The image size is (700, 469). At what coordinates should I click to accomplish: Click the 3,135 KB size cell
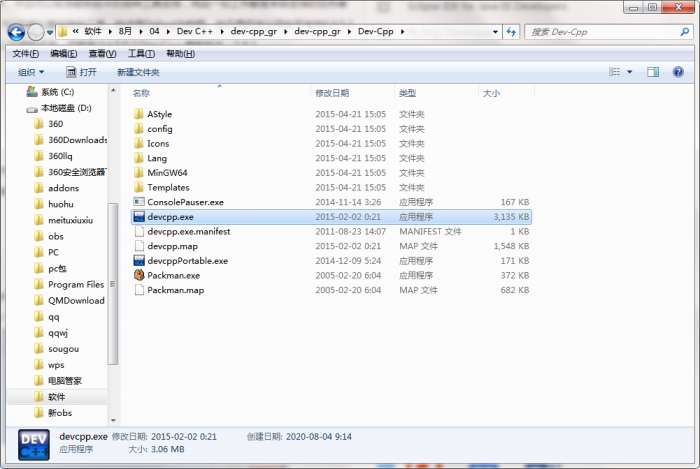click(511, 217)
